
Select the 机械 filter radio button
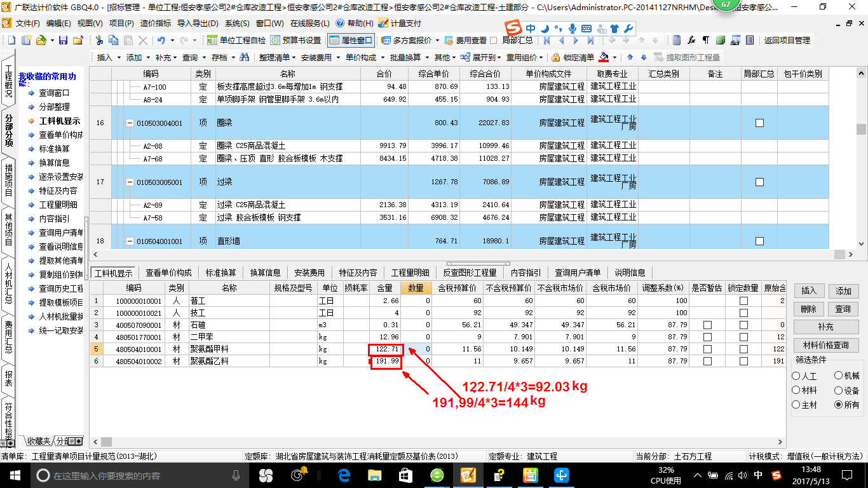[x=839, y=376]
